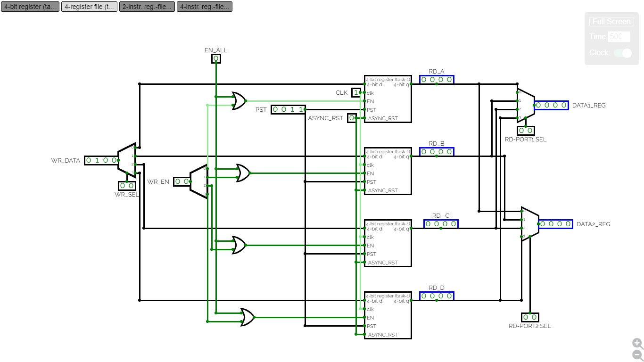This screenshot has height=362, width=644.
Task: Click the Time input field
Action: 619,37
